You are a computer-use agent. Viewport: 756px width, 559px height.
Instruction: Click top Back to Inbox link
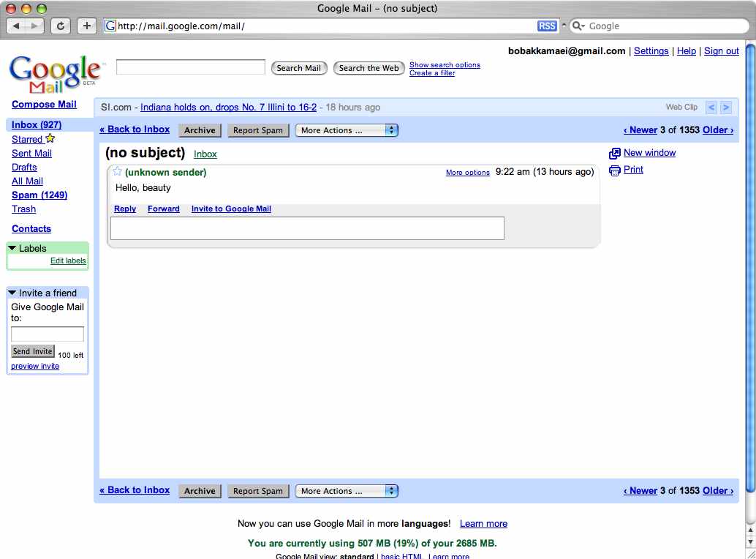(x=135, y=130)
